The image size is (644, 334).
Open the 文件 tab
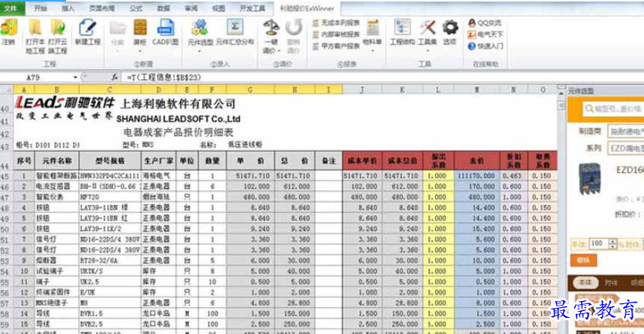[x=11, y=8]
